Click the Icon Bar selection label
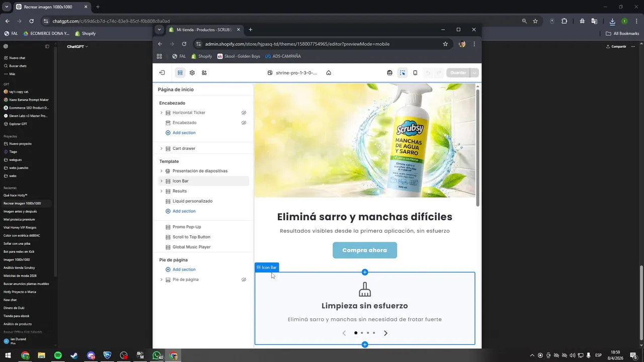Image resolution: width=644 pixels, height=362 pixels. (267, 267)
